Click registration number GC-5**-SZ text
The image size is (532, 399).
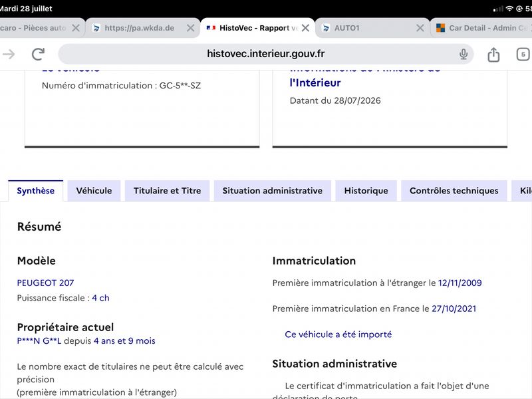pos(180,86)
